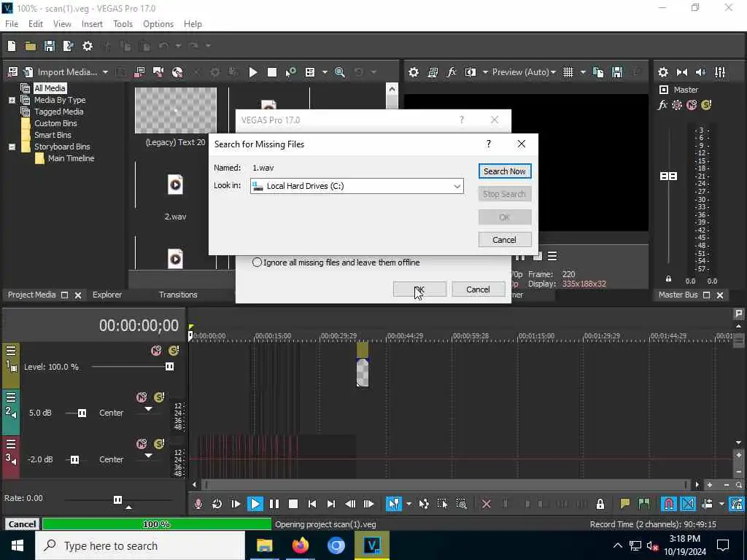The width and height of the screenshot is (747, 560).
Task: Pause timeline playback
Action: coord(274,504)
